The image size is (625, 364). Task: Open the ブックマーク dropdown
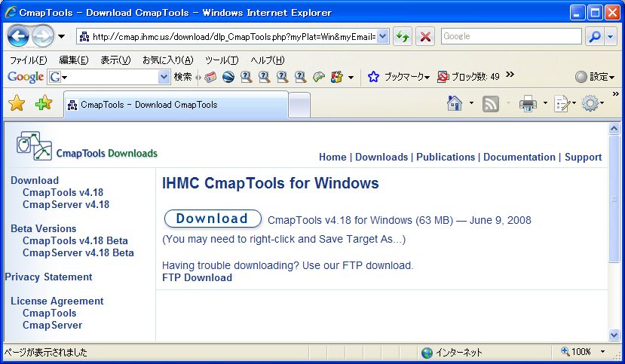406,76
